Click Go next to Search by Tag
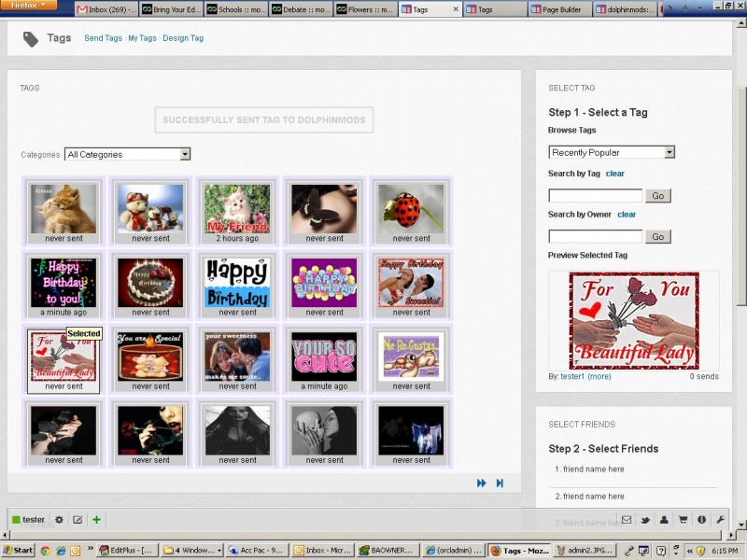This screenshot has height=560, width=747. (x=658, y=196)
